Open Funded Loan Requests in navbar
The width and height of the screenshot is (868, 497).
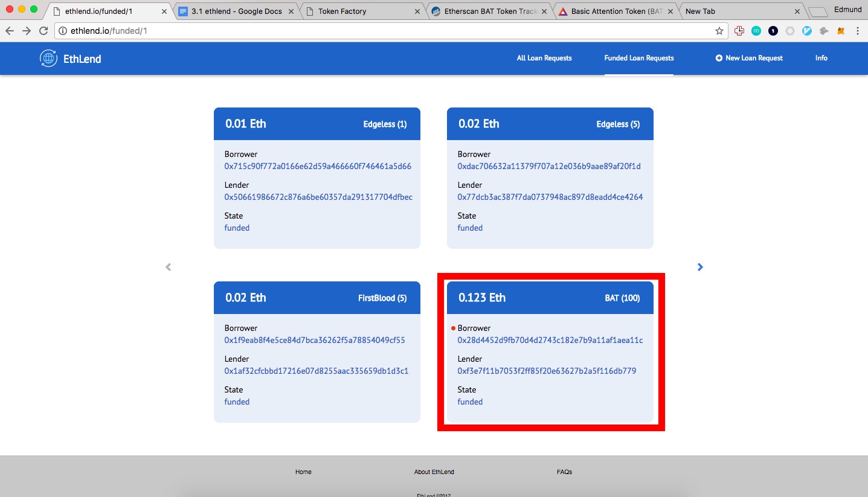pos(639,58)
